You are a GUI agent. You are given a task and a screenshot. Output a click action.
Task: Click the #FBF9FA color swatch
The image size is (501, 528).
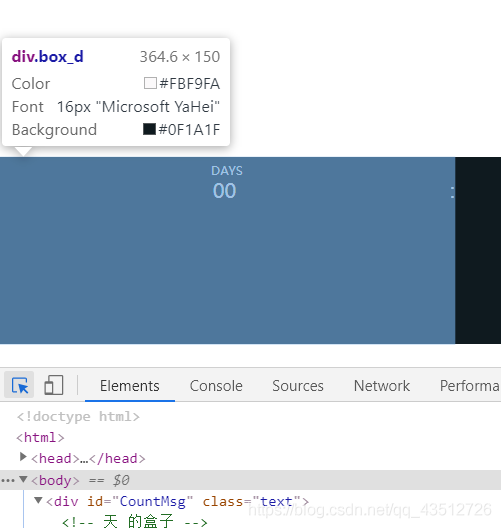click(150, 83)
